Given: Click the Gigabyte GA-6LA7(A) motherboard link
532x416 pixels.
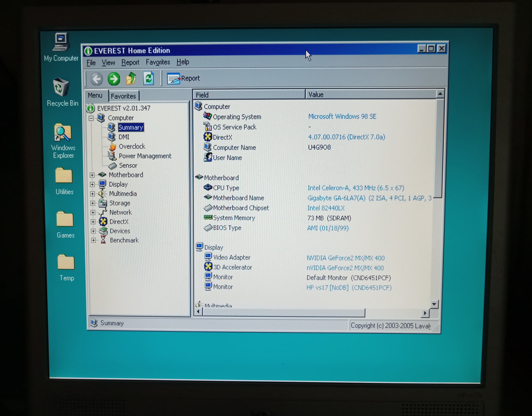Looking at the screenshot, I should coord(336,198).
